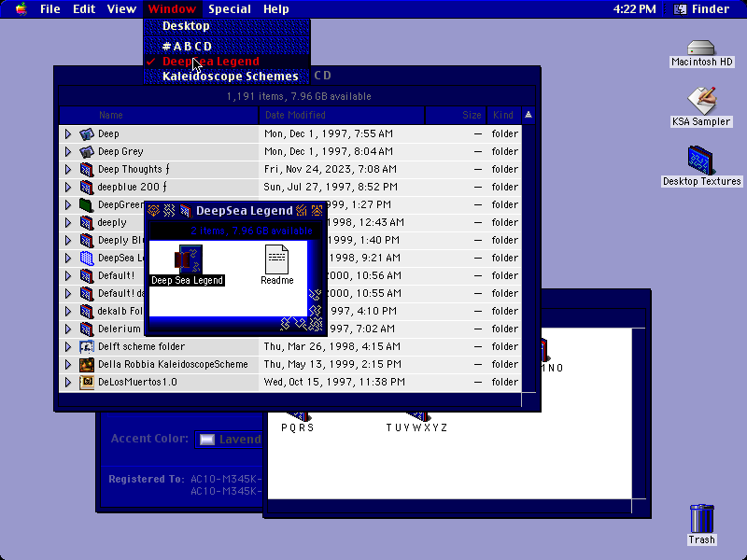Expand the DeLosMuertos1.0 disclosure triangle
This screenshot has height=560, width=747.
coord(68,382)
